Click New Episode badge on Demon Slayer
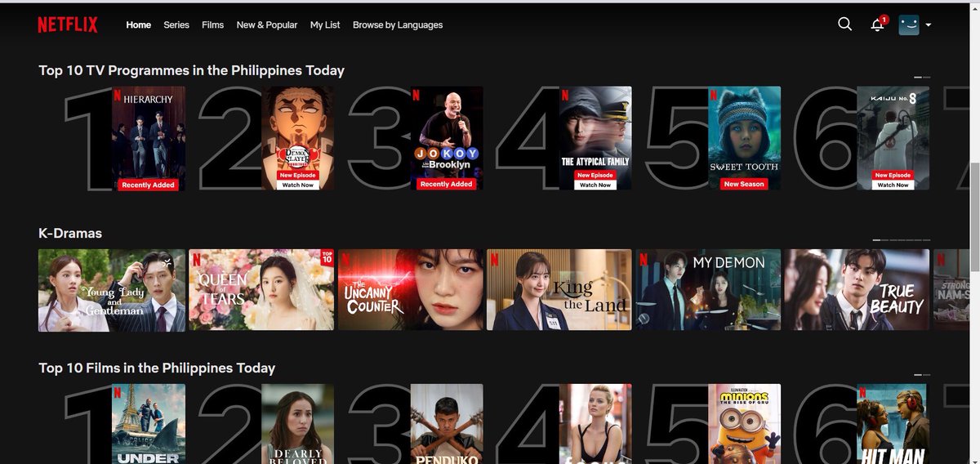 tap(298, 176)
